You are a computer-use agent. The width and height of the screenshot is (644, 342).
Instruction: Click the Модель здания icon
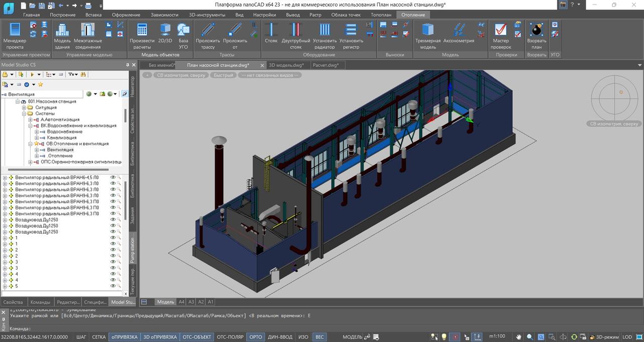coord(62,35)
